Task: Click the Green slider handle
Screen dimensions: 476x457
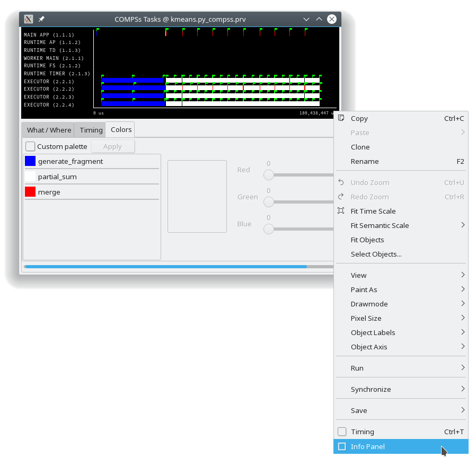Action: pyautogui.click(x=269, y=202)
